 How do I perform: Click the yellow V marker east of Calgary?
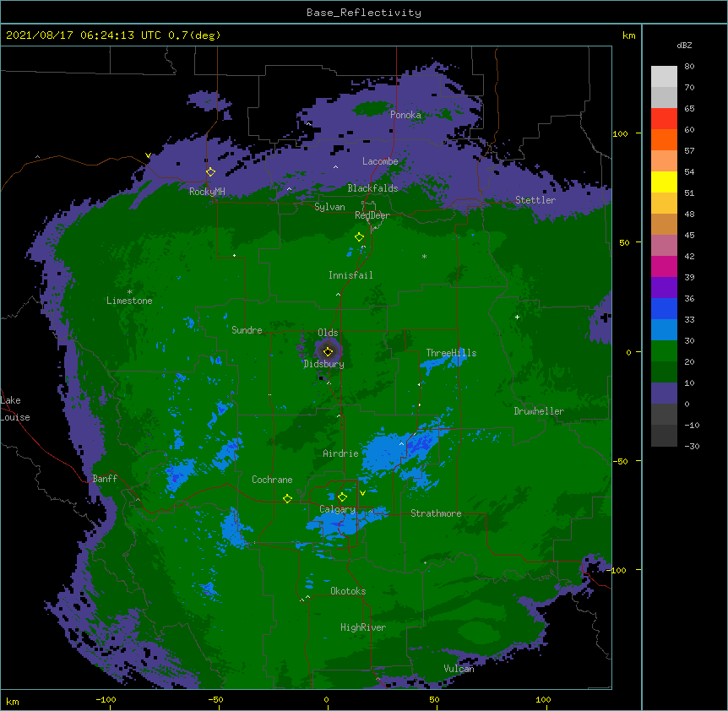tap(362, 493)
